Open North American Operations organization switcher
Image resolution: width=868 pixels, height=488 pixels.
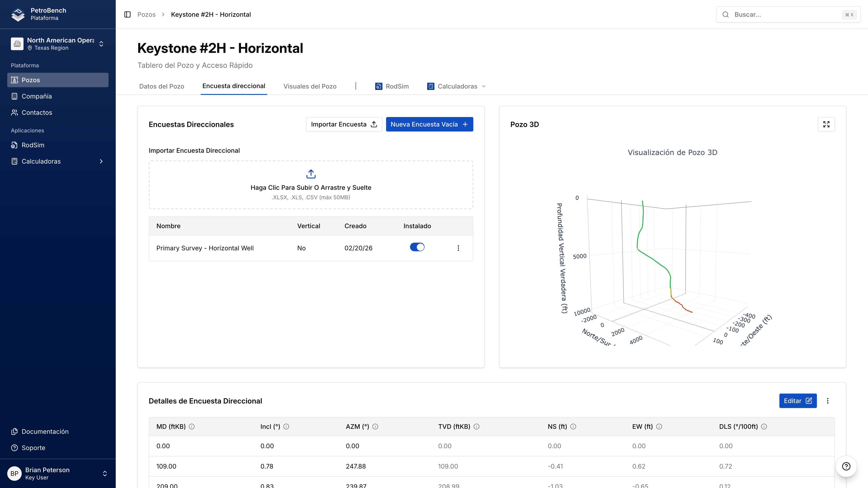pos(58,44)
